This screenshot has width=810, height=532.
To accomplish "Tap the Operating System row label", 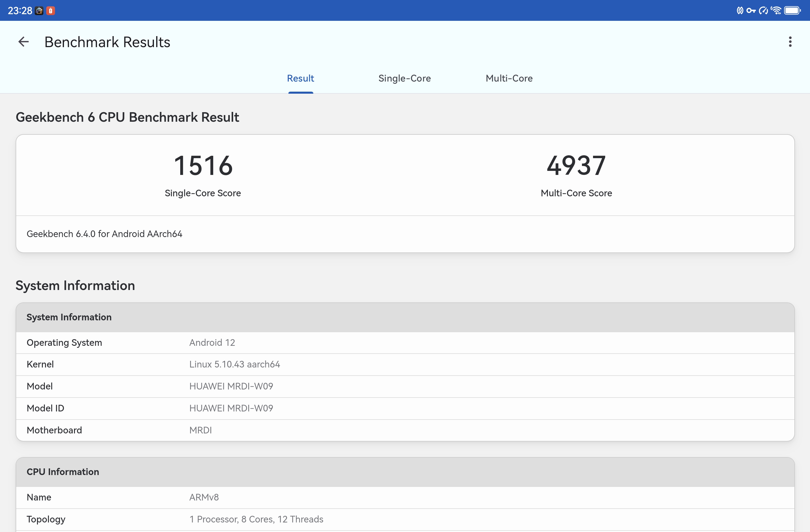I will (64, 343).
